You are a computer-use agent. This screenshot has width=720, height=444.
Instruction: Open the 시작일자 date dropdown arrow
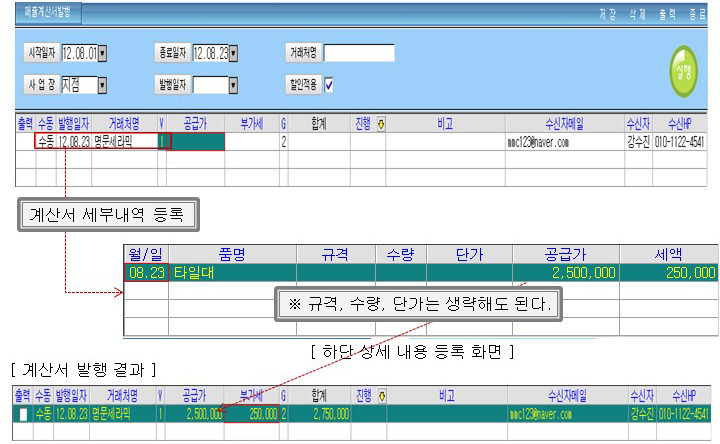point(102,53)
